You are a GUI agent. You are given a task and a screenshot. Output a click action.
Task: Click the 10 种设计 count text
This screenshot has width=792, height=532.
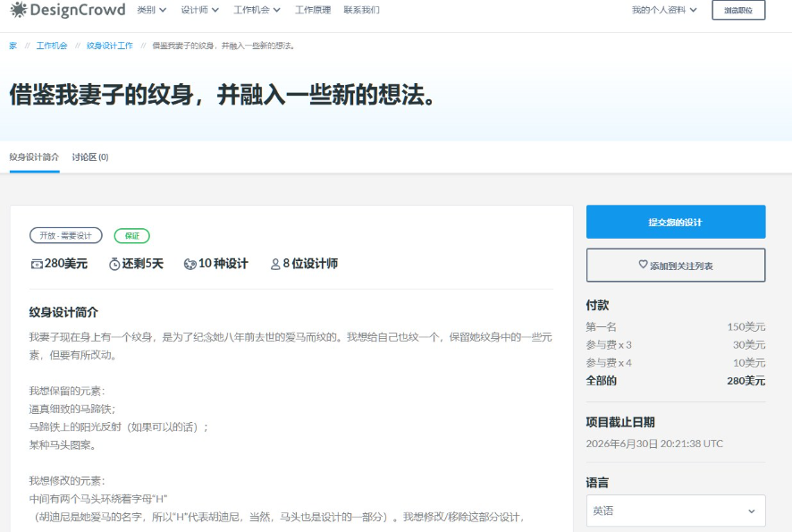point(223,264)
